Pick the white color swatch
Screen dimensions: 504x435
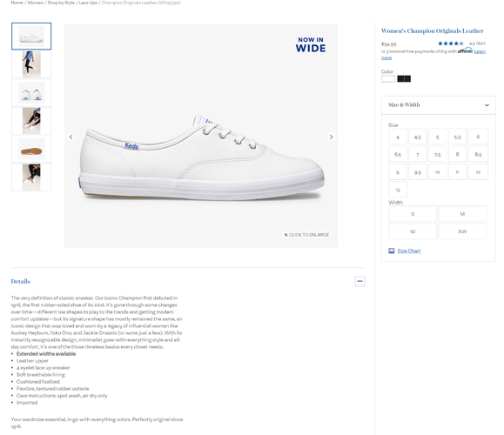click(x=388, y=78)
